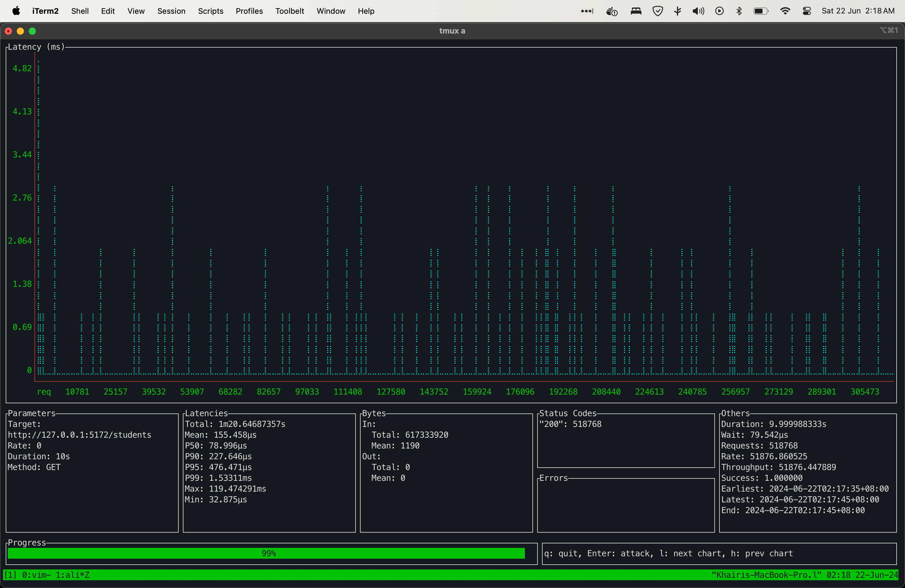Click the green 99% progress bar
The image size is (905, 588).
[x=266, y=553]
